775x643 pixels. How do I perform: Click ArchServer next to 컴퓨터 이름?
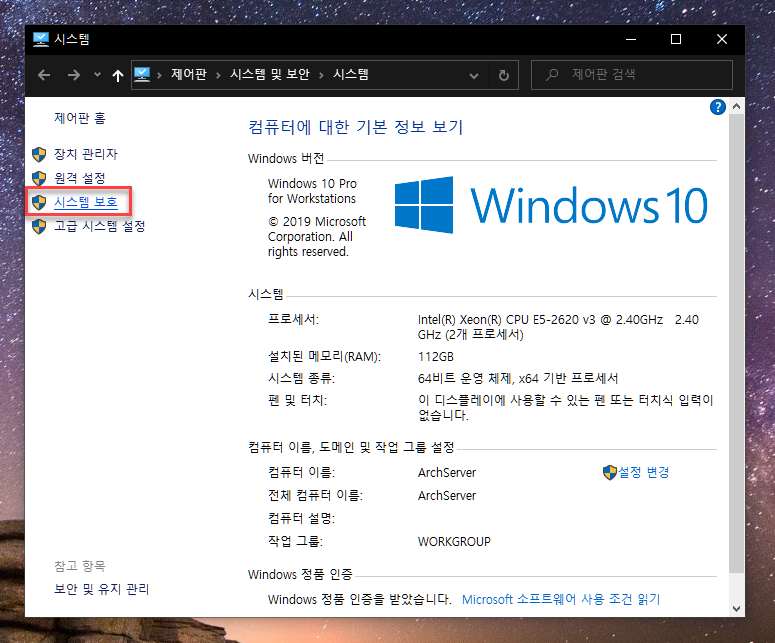pyautogui.click(x=447, y=472)
